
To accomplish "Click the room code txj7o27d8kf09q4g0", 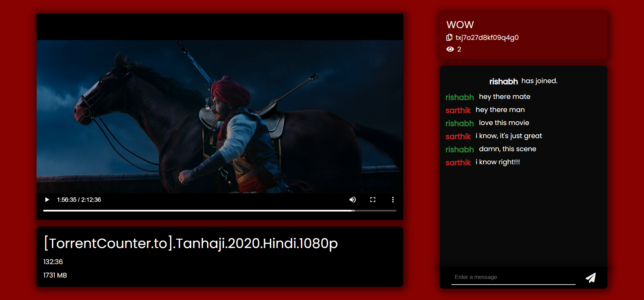I will (487, 38).
